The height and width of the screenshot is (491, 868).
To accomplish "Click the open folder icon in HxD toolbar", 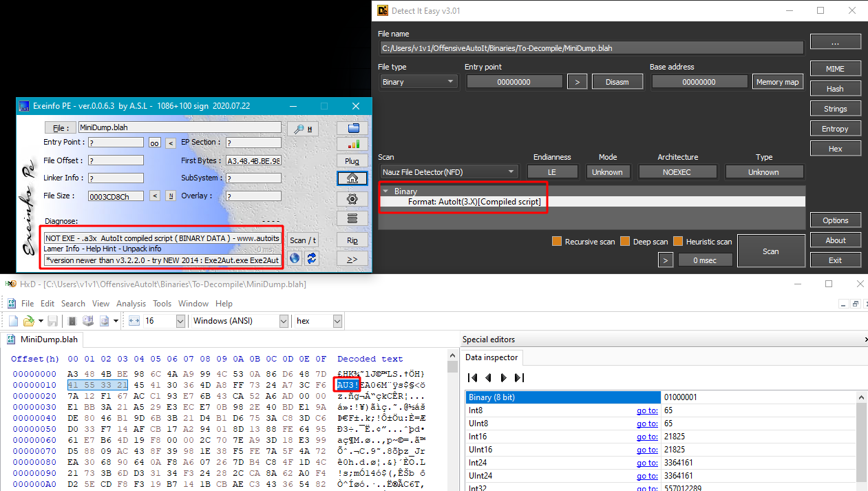I will click(28, 321).
